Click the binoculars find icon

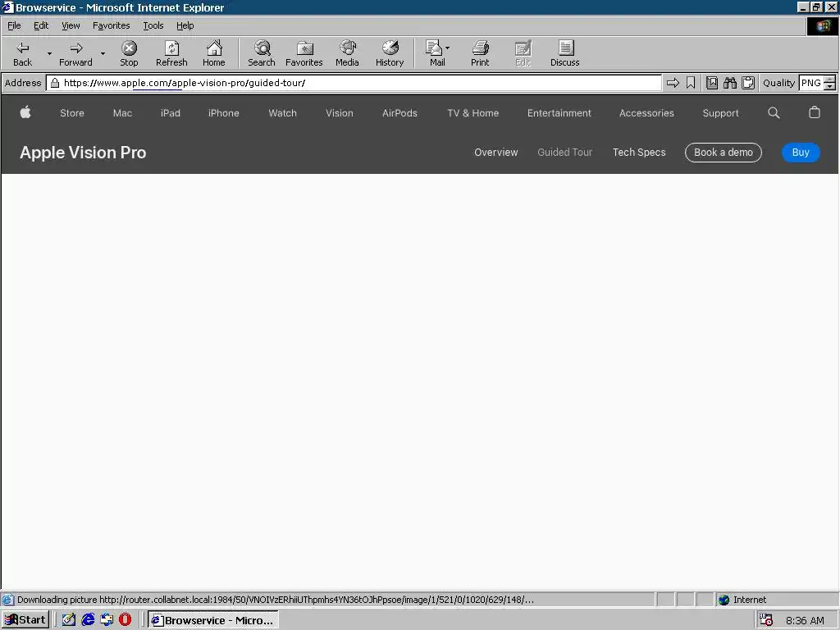[x=729, y=83]
